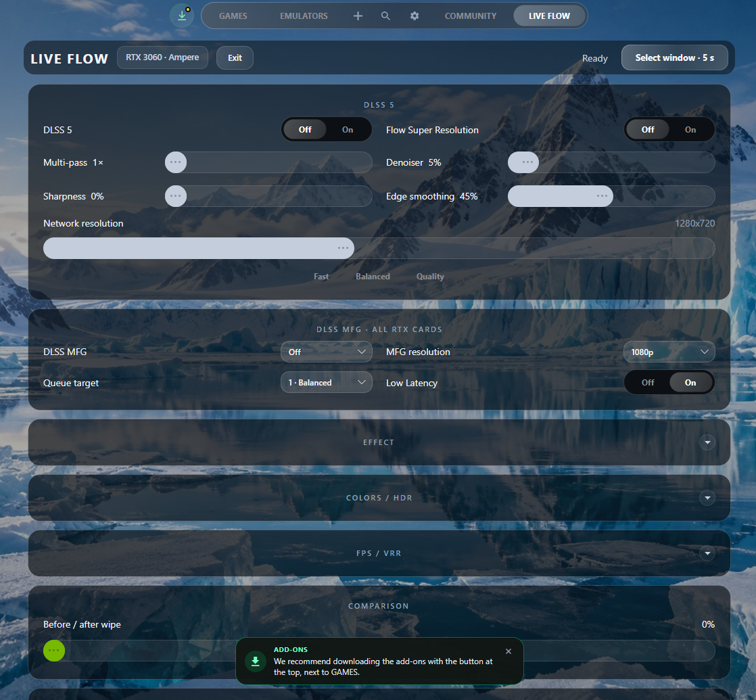The width and height of the screenshot is (756, 700).
Task: Open the Community tab
Action: click(471, 16)
